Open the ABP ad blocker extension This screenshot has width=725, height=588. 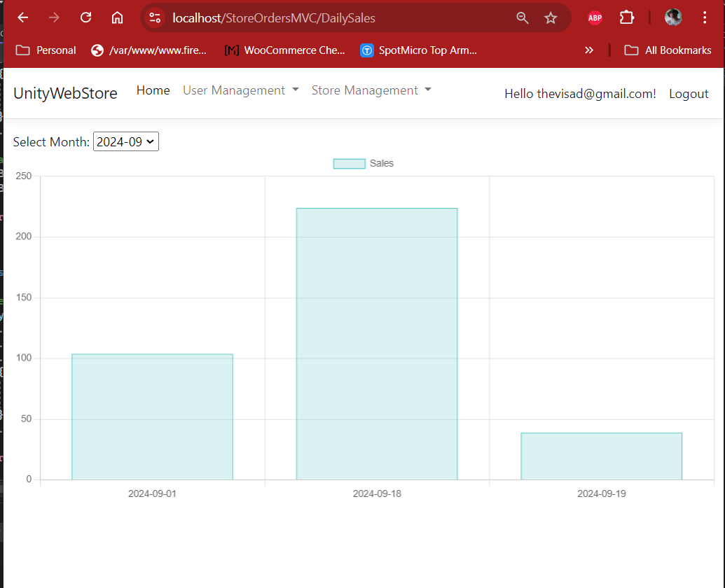coord(595,18)
